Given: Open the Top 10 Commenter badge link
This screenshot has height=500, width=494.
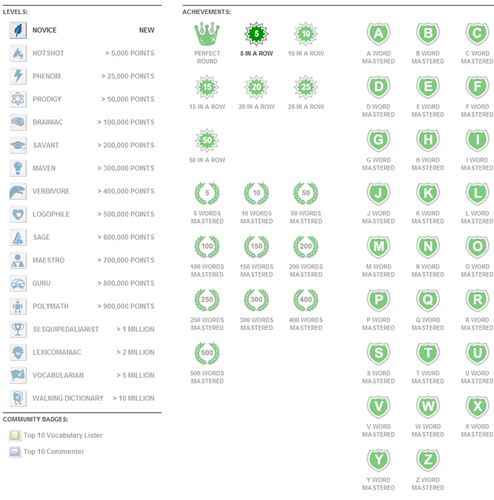Looking at the screenshot, I should point(54,452).
